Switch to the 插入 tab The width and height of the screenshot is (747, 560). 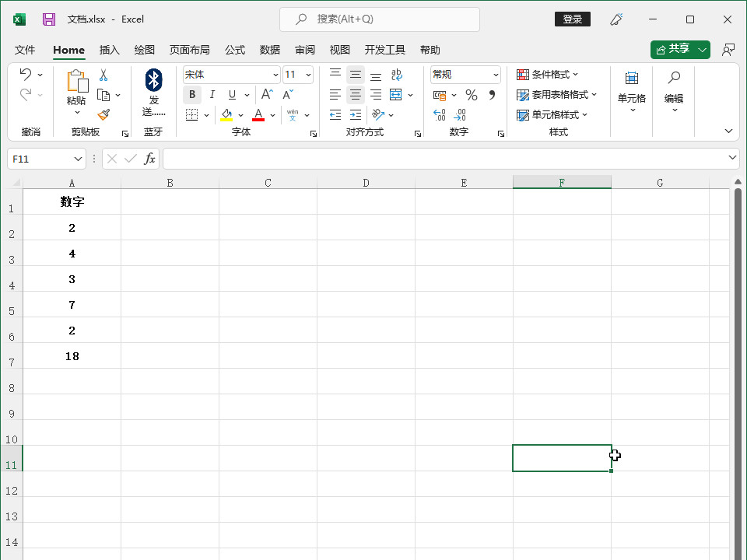(109, 50)
